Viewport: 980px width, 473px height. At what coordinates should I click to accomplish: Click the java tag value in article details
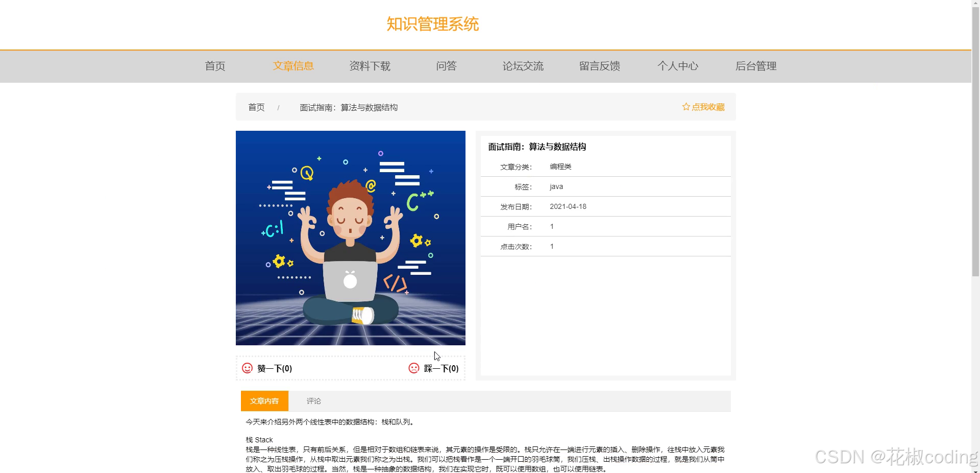(x=555, y=186)
